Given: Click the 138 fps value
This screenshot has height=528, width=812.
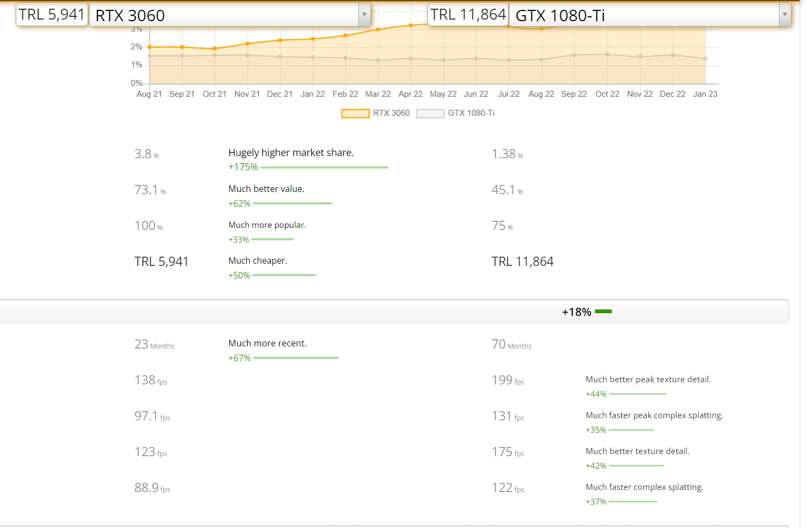Looking at the screenshot, I should 151,381.
